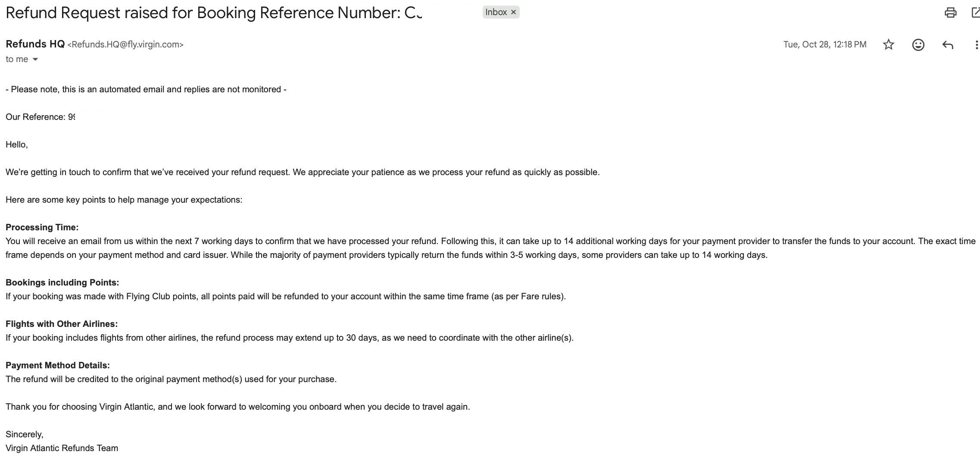Print this refund email
Image resolution: width=980 pixels, height=458 pixels.
coord(950,13)
